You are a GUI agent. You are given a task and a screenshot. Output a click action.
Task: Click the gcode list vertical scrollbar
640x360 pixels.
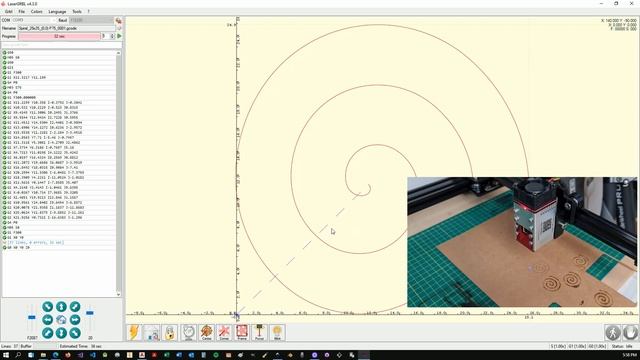coord(118,173)
